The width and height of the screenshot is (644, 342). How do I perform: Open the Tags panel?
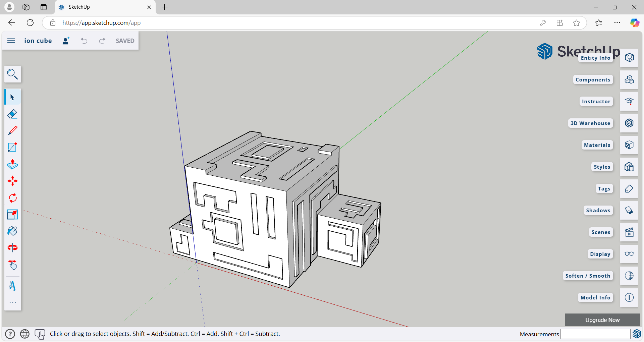[629, 188]
